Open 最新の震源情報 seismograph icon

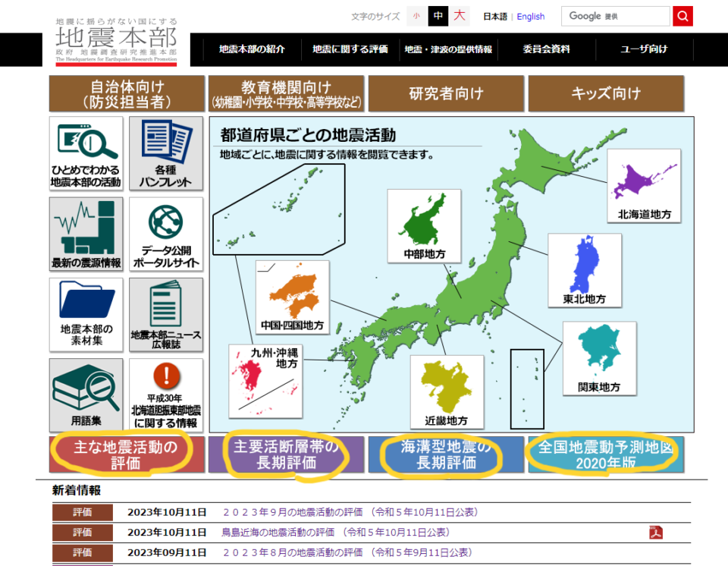[86, 234]
